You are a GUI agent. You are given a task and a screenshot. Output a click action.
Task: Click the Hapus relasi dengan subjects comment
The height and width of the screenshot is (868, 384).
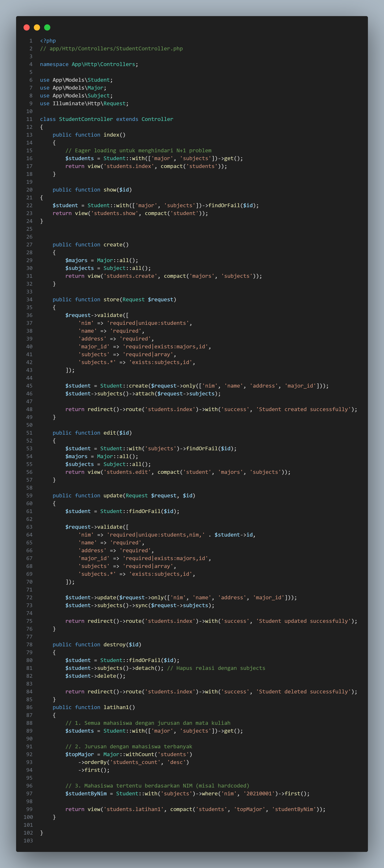(216, 668)
